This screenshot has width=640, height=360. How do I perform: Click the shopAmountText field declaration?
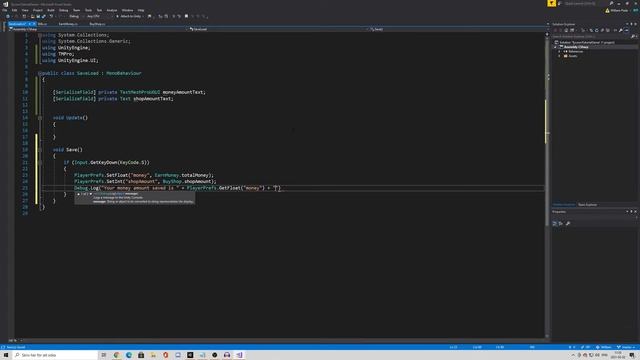pyautogui.click(x=113, y=99)
